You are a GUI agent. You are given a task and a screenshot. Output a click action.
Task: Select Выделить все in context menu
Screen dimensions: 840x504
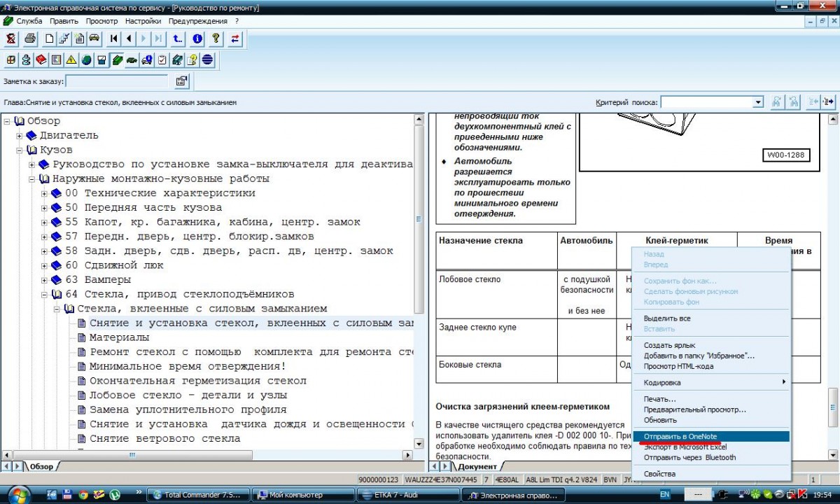710,318
